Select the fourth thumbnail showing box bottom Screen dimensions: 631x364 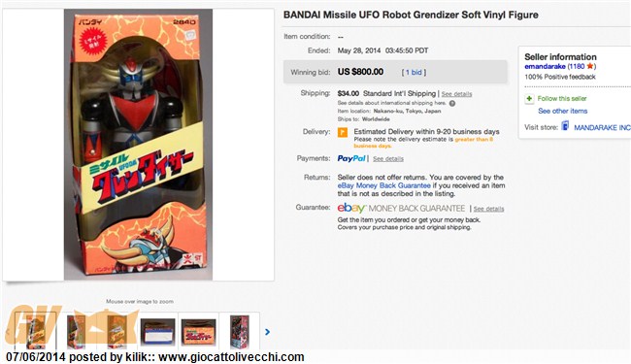point(157,332)
